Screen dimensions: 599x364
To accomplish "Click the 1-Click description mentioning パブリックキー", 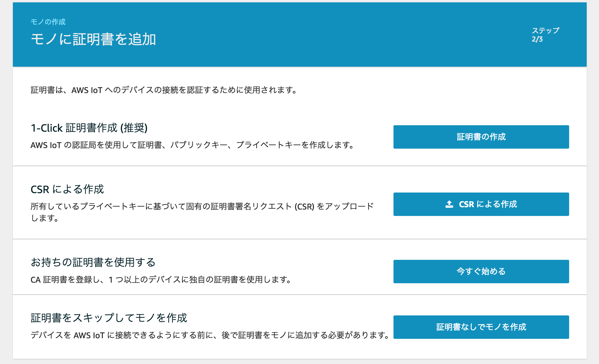I will click(x=192, y=145).
